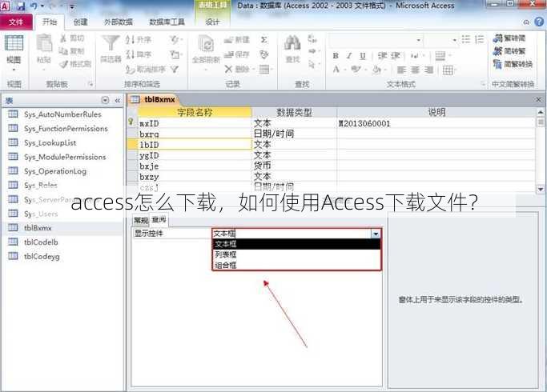Open the 剪贴板 group dialog launcher
Image resolution: width=547 pixels, height=392 pixels.
tap(90, 84)
